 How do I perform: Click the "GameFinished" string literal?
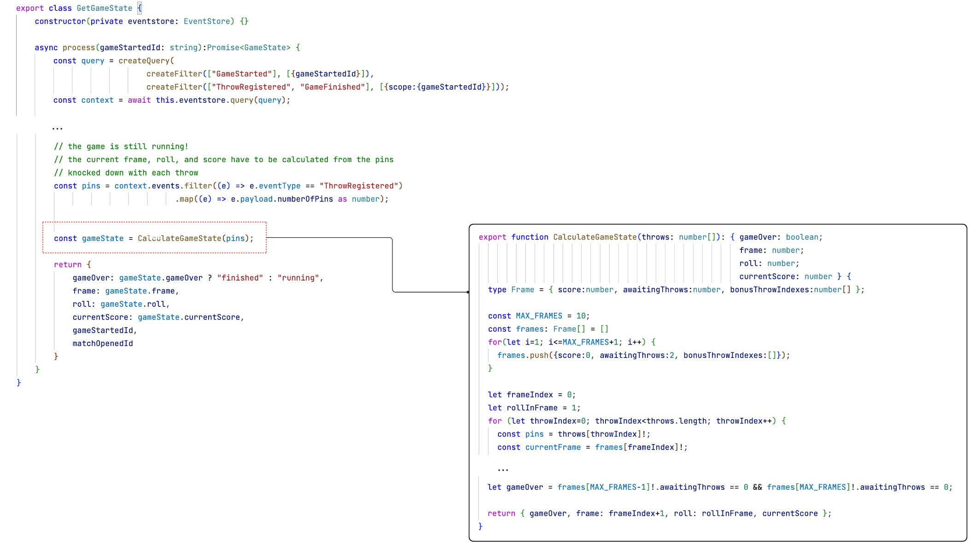tap(332, 87)
